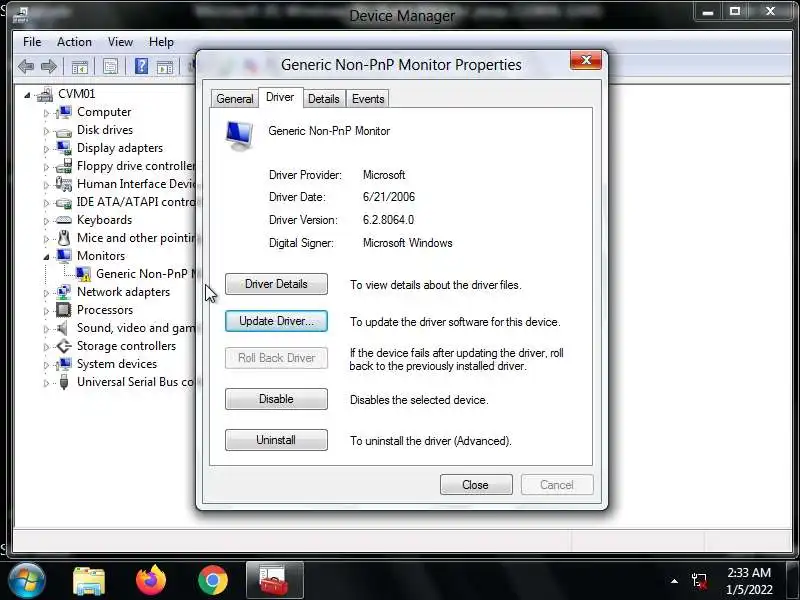Screen dimensions: 800x600
Task: Click the red toolbox taskbar icon
Action: click(274, 581)
